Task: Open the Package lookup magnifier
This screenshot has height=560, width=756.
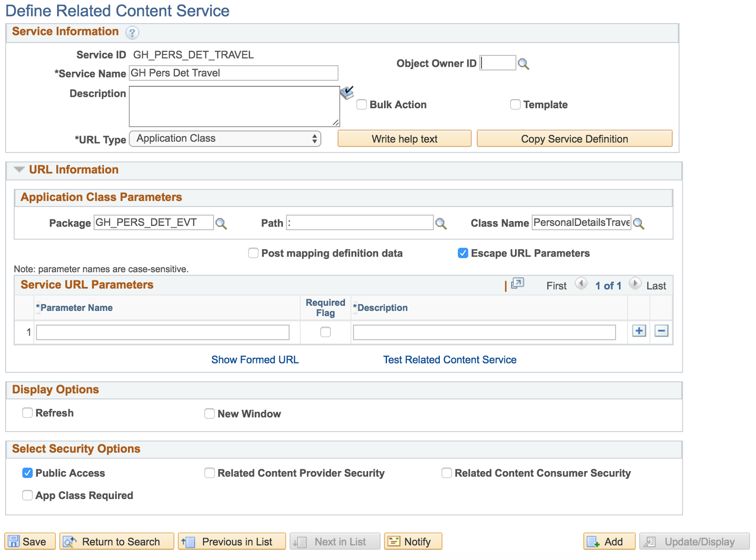Action: (222, 224)
